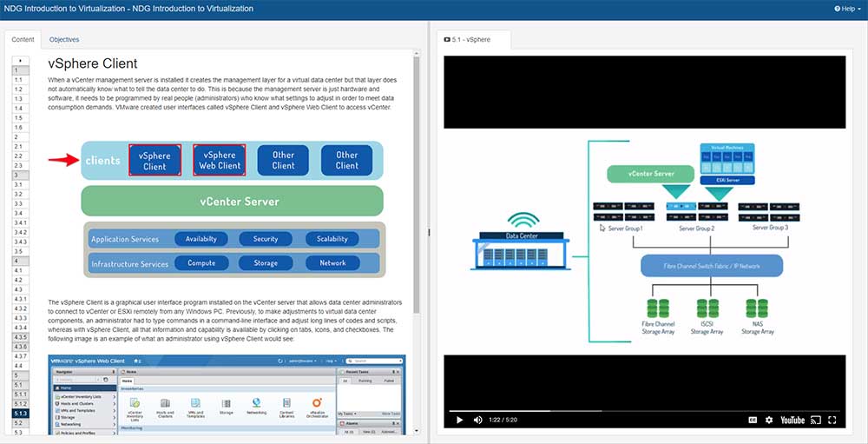The width and height of the screenshot is (868, 444).
Task: Open section 2.3
Action: (21, 166)
